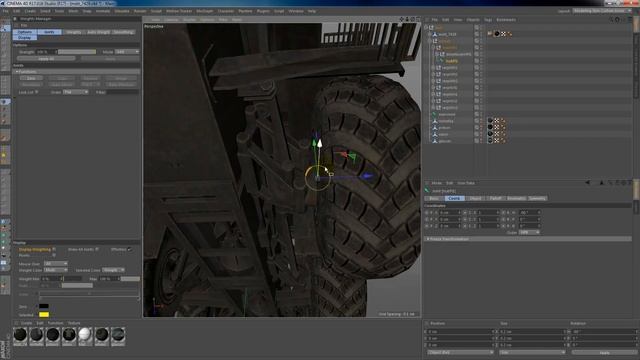Open the rotation Order dropdown in Coordinates

point(529,232)
